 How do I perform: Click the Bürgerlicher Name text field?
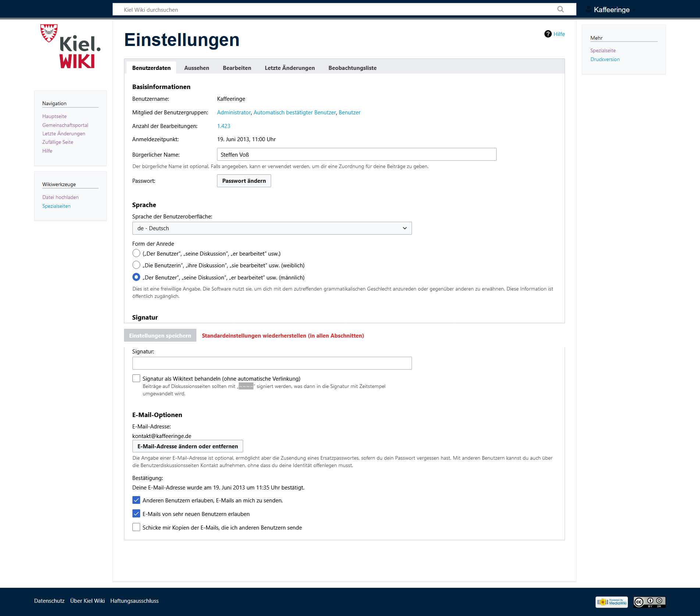(x=356, y=154)
